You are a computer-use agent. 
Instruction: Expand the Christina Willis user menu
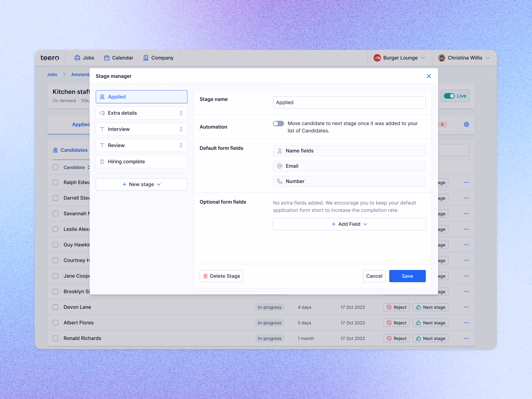pos(488,58)
